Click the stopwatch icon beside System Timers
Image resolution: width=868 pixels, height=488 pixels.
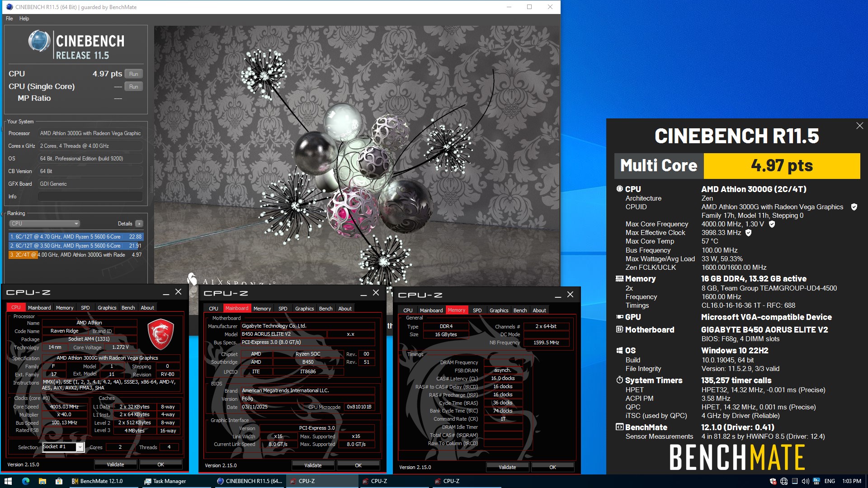point(619,380)
